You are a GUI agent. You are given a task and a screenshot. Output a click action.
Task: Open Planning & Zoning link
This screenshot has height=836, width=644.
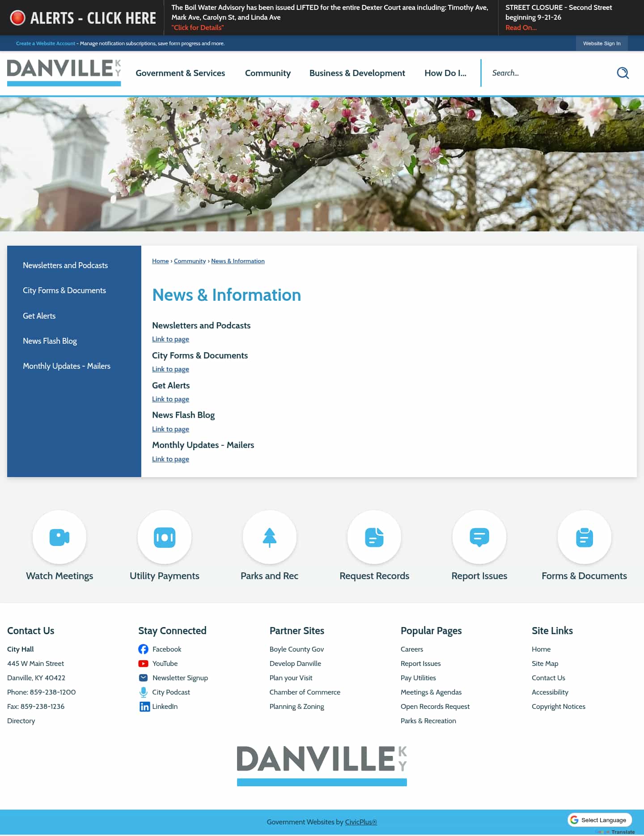point(297,707)
